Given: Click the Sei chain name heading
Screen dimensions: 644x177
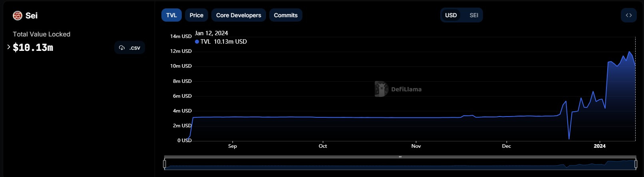Looking at the screenshot, I should [32, 16].
